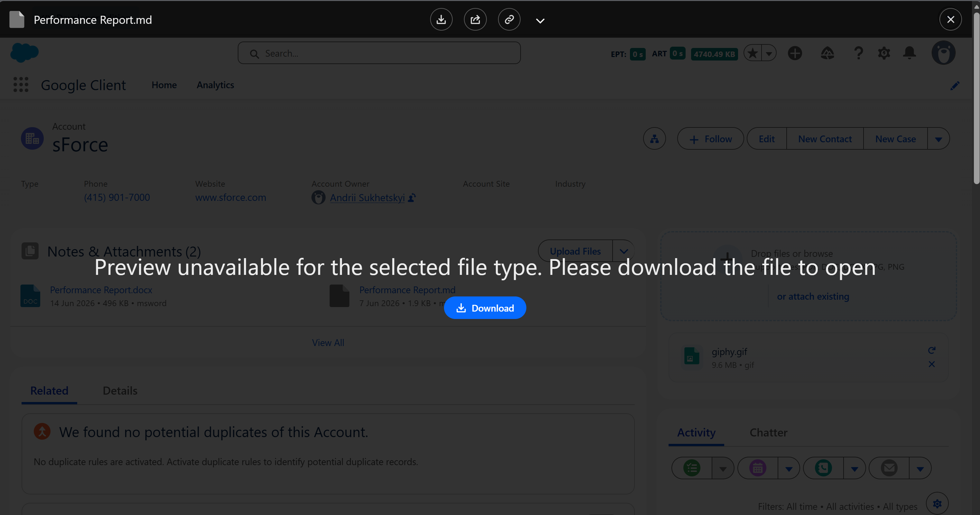This screenshot has width=980, height=515.
Task: Expand the Log a Call dropdown arrow
Action: pos(855,468)
